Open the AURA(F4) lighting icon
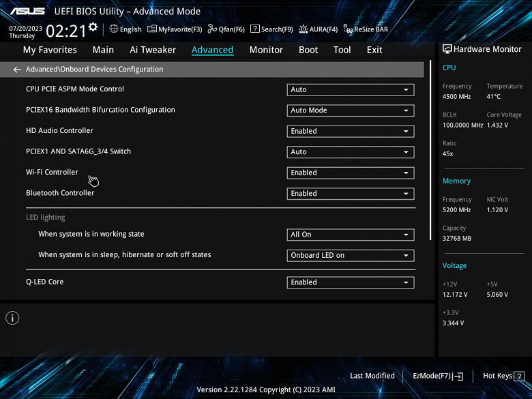Viewport: 532px width, 399px height. click(x=304, y=29)
